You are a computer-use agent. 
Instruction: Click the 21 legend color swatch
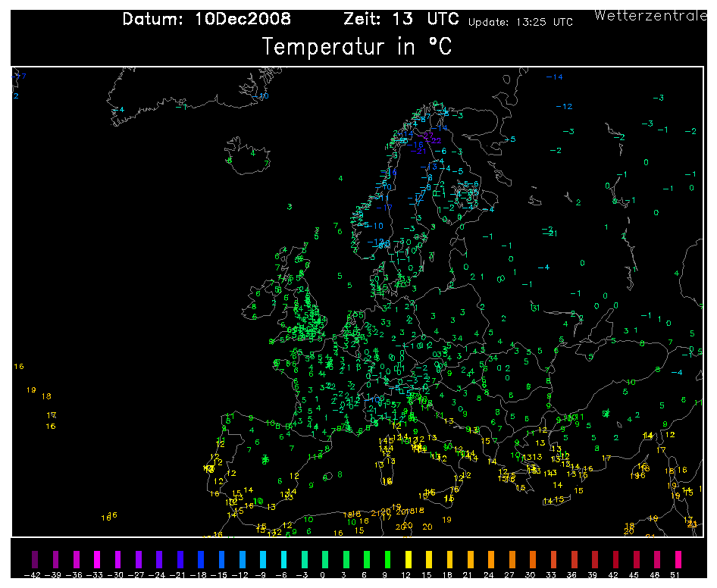tap(471, 559)
